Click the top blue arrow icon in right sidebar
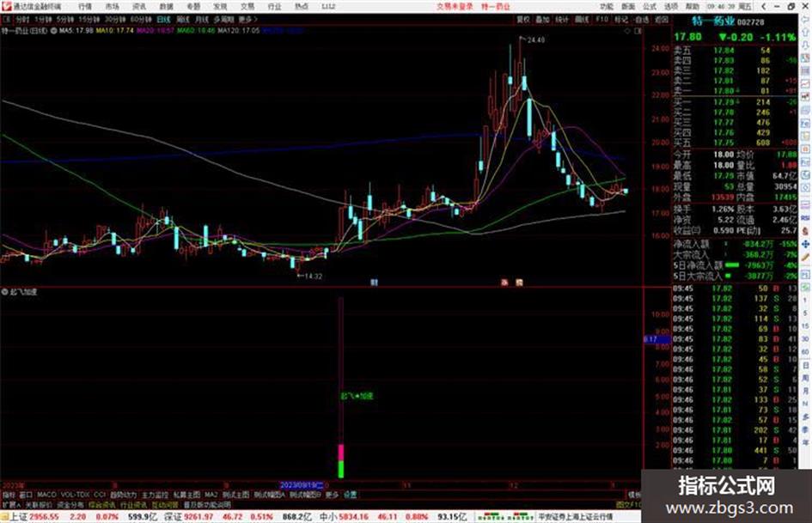 click(x=805, y=20)
